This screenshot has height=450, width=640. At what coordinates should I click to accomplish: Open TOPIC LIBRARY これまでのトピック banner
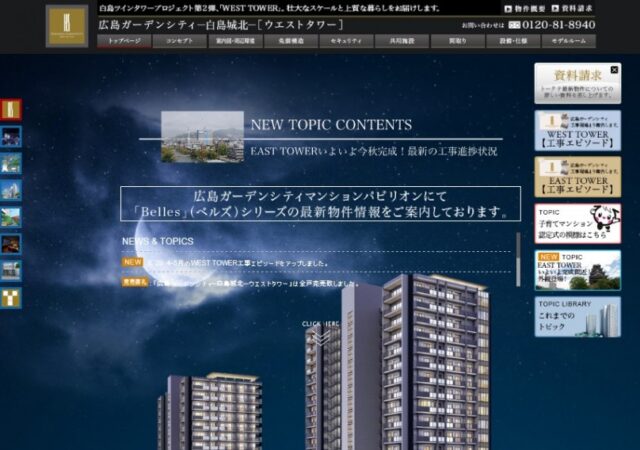578,316
